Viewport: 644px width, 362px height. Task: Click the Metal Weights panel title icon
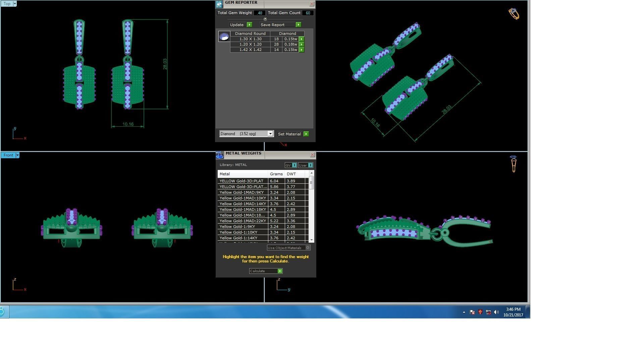pyautogui.click(x=220, y=155)
